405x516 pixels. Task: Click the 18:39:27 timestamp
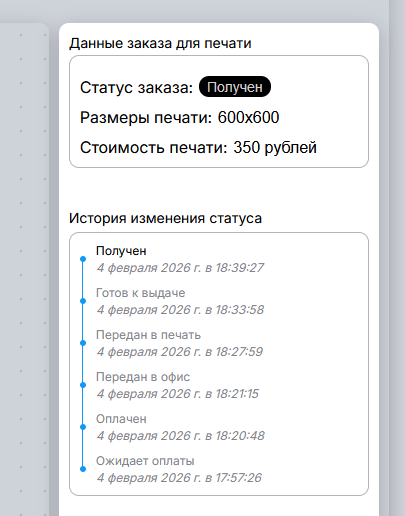click(180, 268)
